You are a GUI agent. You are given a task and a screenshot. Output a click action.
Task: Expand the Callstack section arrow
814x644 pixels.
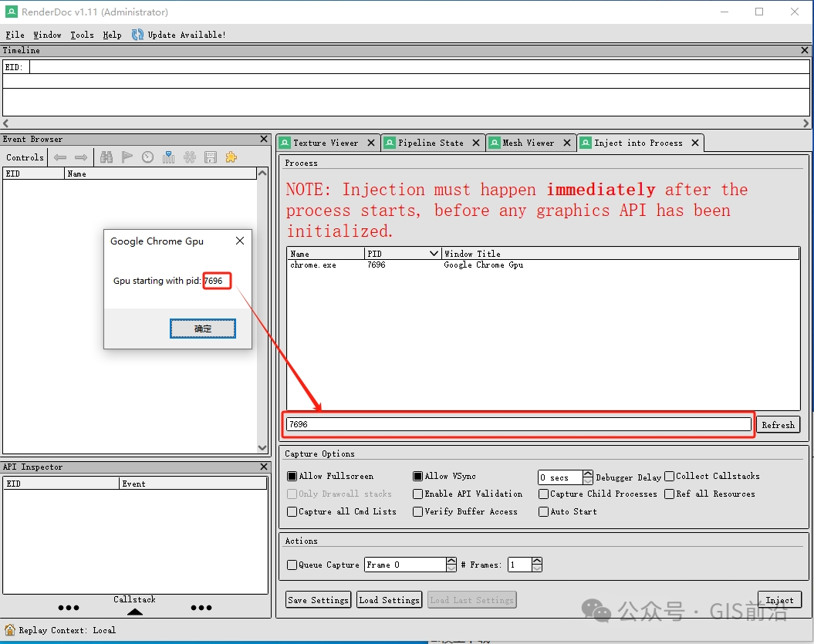click(135, 612)
